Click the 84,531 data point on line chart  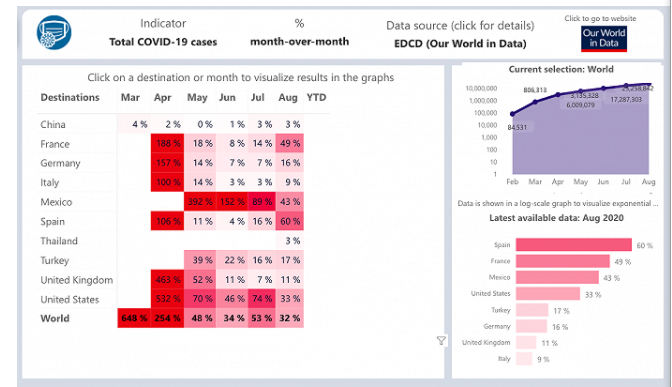[513, 114]
